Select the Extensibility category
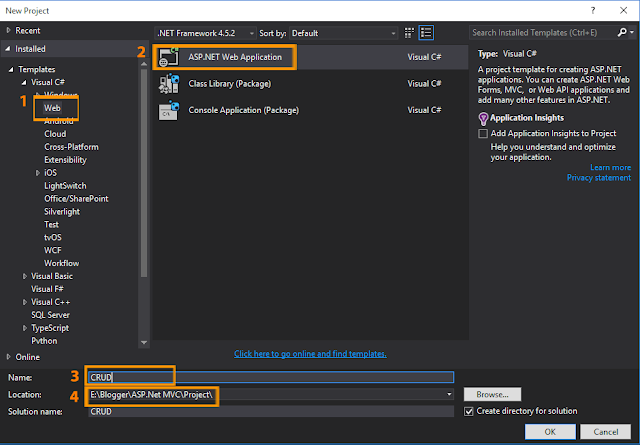This screenshot has width=640, height=445. pos(65,160)
